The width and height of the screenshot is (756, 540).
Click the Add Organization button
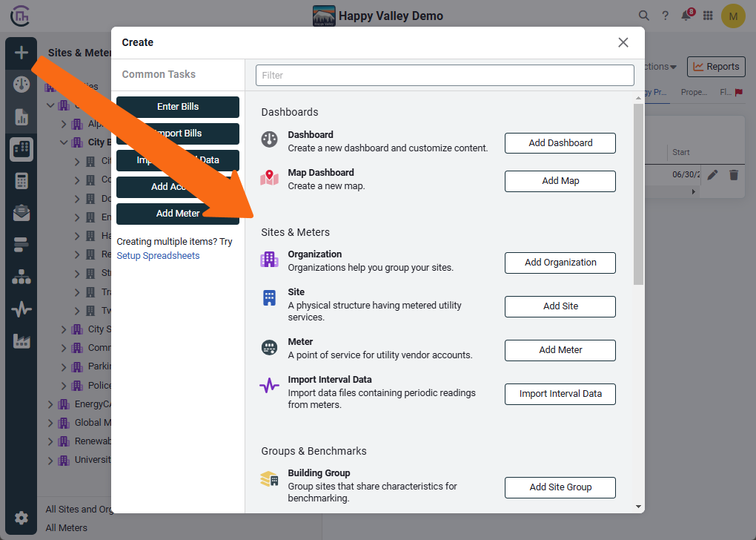pyautogui.click(x=560, y=263)
